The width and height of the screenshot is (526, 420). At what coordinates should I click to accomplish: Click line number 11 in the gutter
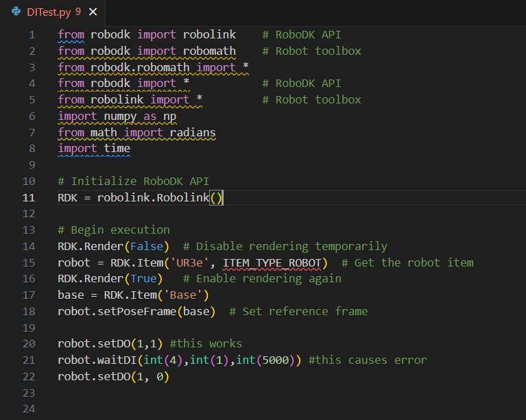click(x=29, y=197)
